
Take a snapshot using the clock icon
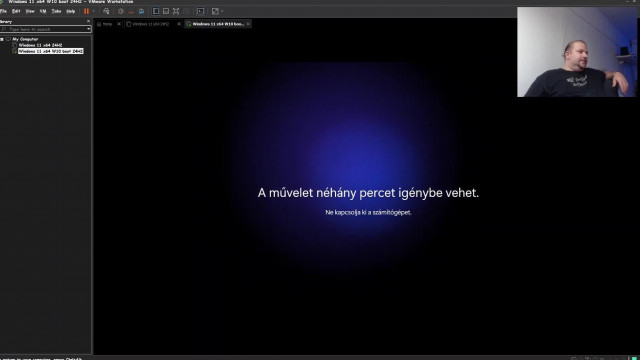(121, 11)
